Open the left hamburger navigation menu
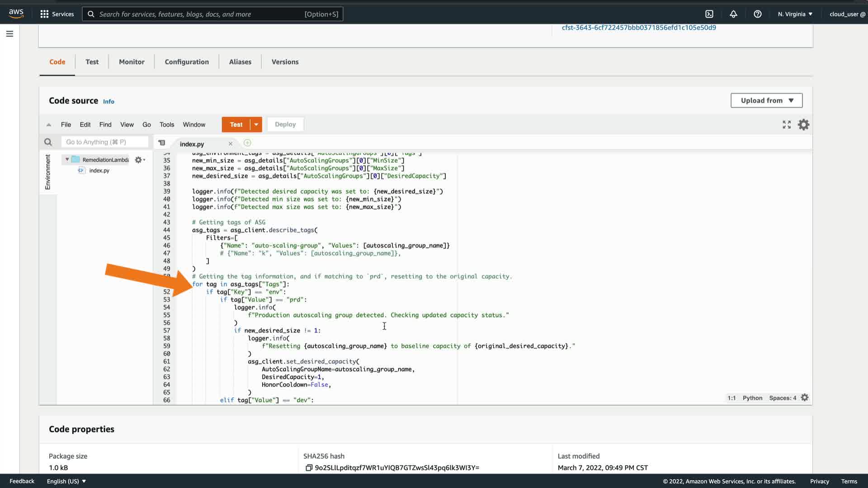 click(x=9, y=34)
